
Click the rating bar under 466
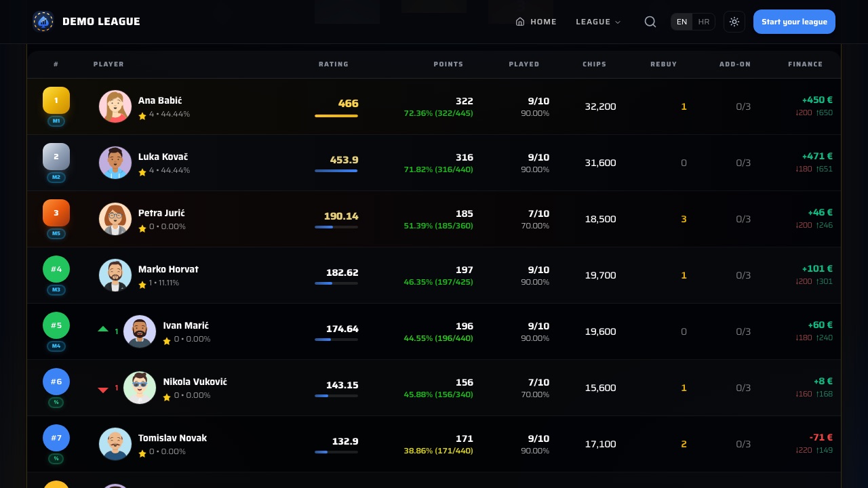point(336,116)
